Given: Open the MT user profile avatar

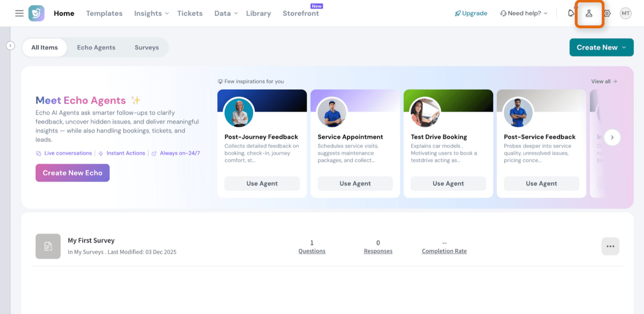Looking at the screenshot, I should 625,13.
